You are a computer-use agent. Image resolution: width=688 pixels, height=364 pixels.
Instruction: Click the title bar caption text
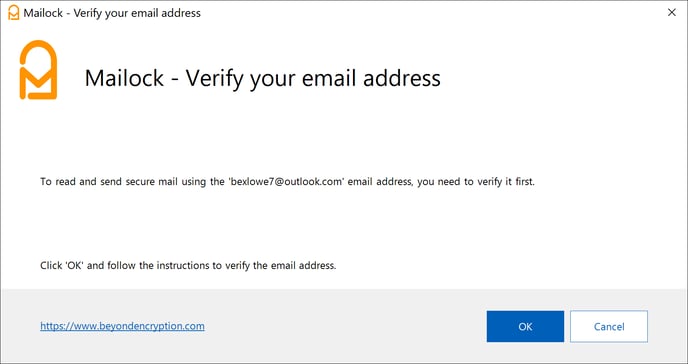pos(112,13)
